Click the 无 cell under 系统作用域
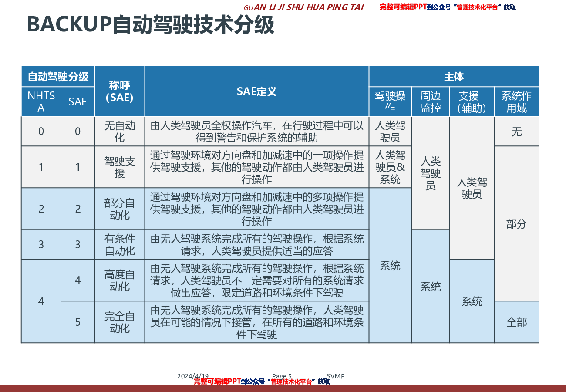The image size is (566, 392). click(516, 131)
